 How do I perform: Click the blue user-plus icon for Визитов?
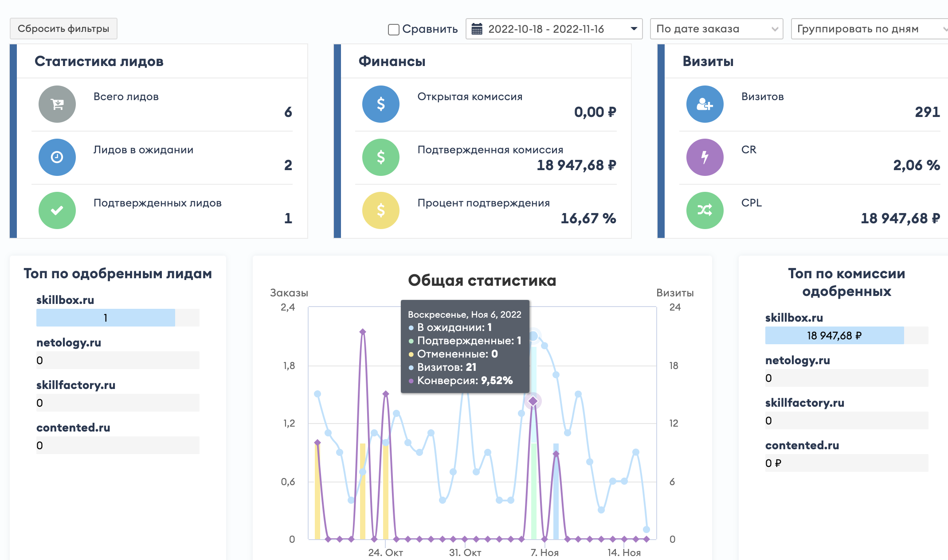(705, 104)
